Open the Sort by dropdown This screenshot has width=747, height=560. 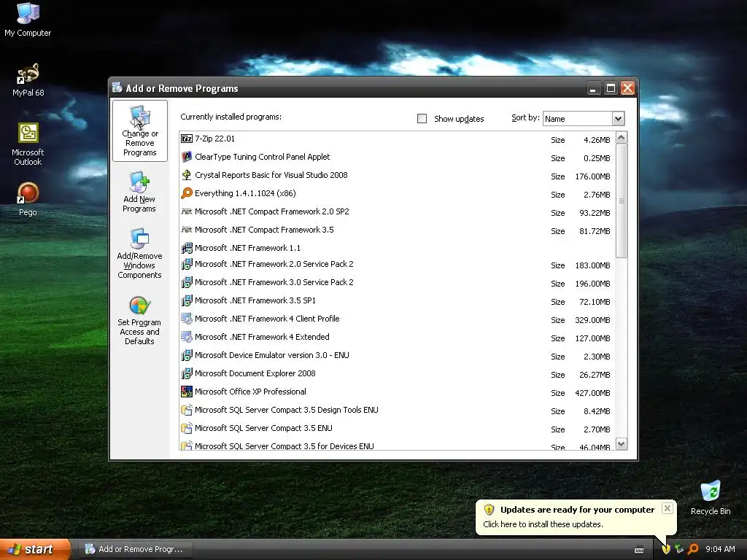[x=618, y=119]
